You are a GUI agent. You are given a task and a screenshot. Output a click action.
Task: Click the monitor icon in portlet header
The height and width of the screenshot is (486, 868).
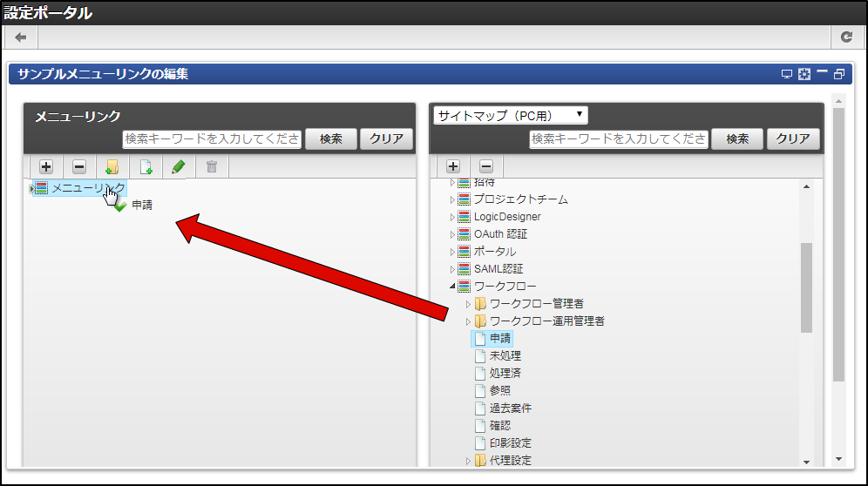point(787,74)
